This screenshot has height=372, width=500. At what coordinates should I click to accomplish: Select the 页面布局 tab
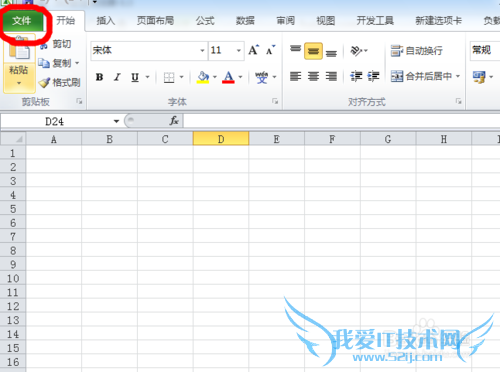point(155,21)
